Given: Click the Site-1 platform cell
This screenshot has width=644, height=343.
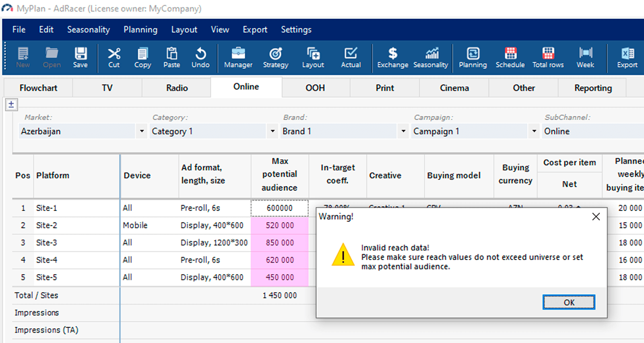Looking at the screenshot, I should tap(76, 208).
